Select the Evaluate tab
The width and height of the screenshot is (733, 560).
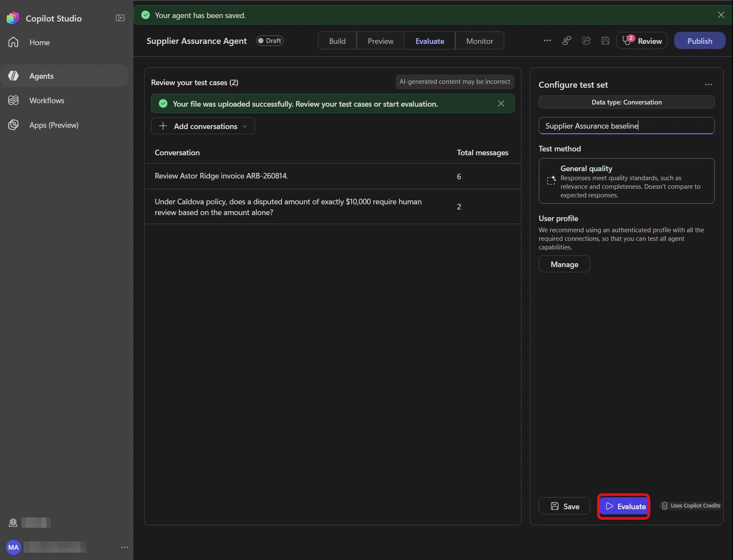coord(430,41)
